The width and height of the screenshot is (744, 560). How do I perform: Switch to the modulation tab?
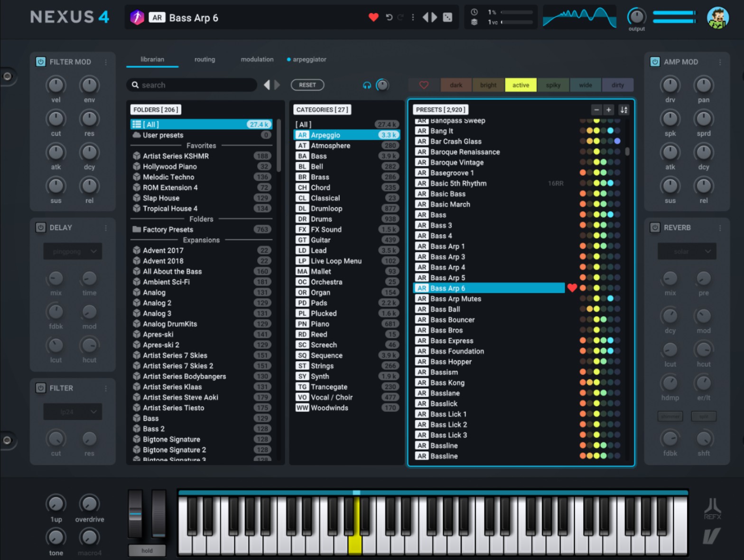[x=257, y=59]
